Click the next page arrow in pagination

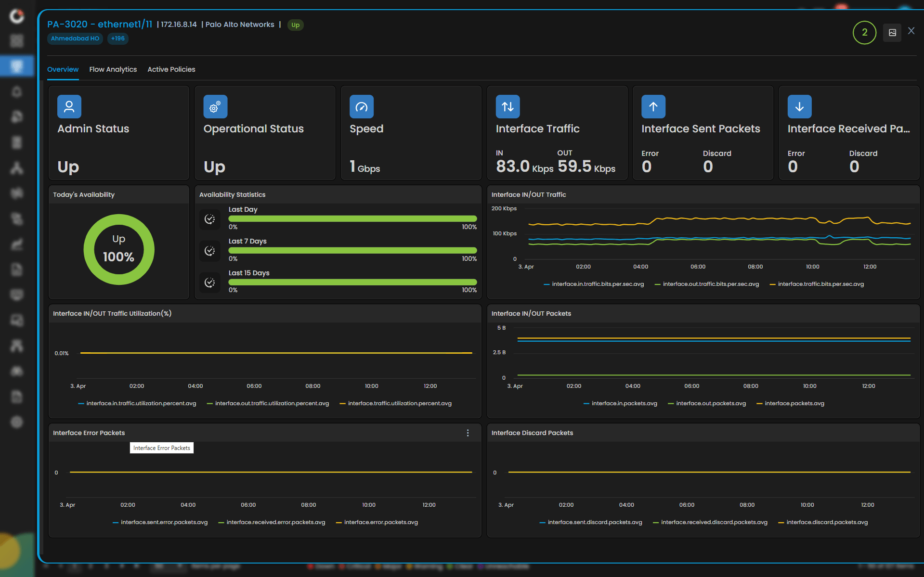[x=122, y=567]
